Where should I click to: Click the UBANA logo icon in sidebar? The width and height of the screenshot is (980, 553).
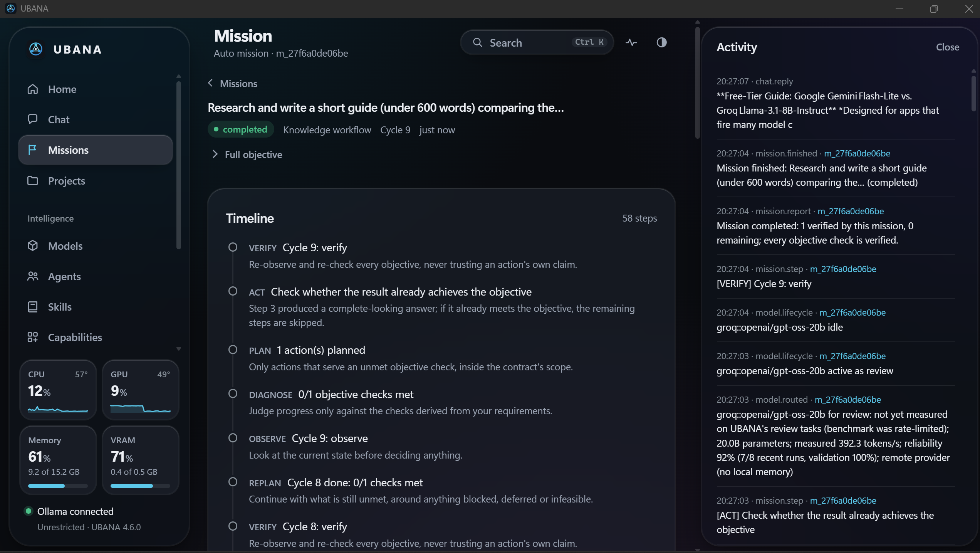36,49
